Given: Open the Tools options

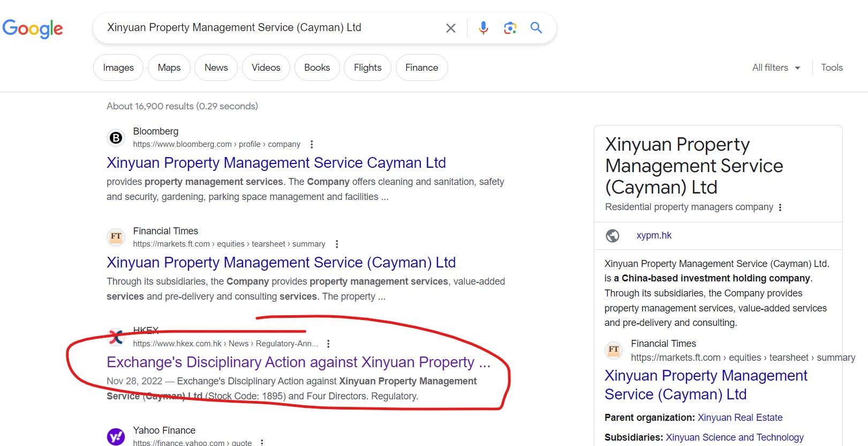Looking at the screenshot, I should click(x=832, y=68).
